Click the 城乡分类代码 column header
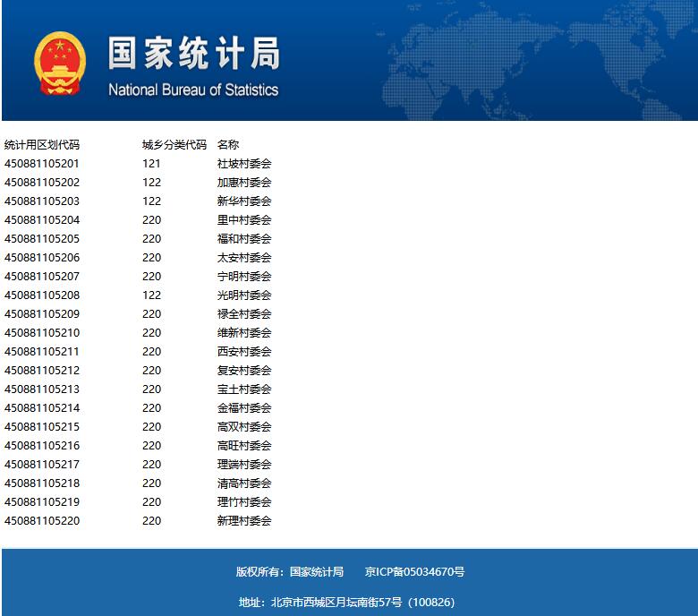The height and width of the screenshot is (616, 698). [174, 145]
